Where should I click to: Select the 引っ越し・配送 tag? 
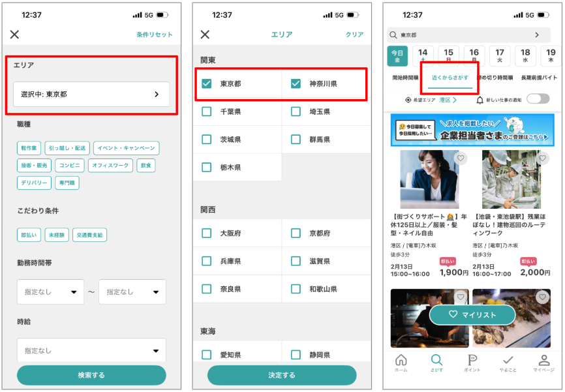(x=67, y=148)
